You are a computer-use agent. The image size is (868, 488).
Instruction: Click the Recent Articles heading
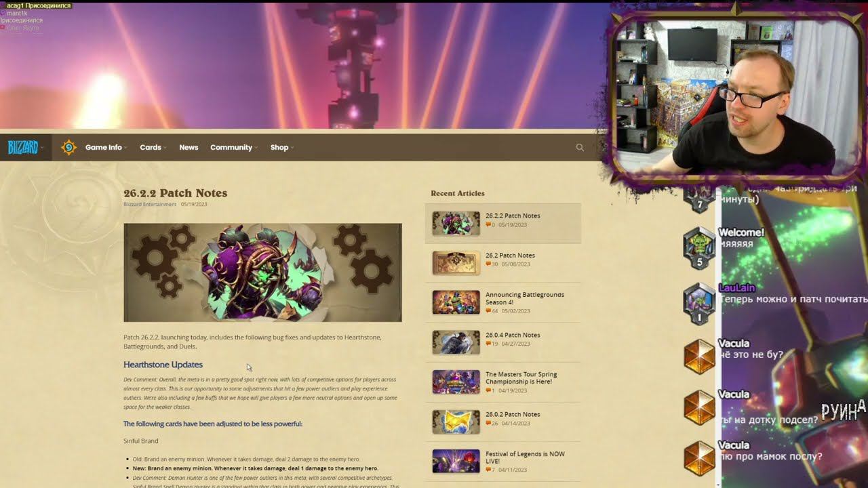point(458,193)
